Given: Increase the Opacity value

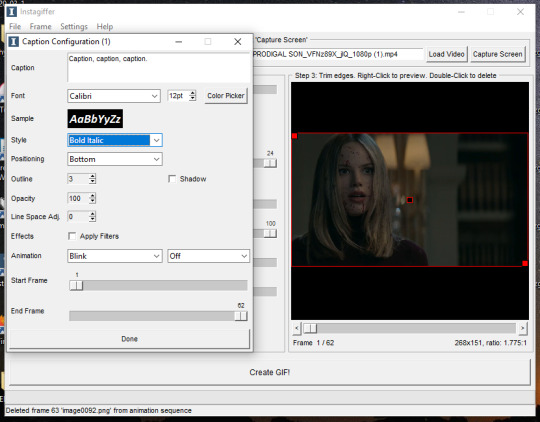Looking at the screenshot, I should pos(92,196).
